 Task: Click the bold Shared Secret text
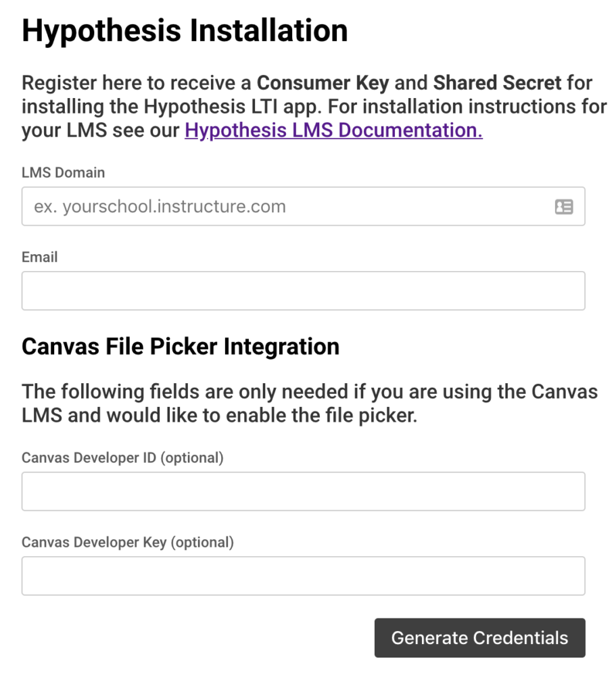[497, 83]
